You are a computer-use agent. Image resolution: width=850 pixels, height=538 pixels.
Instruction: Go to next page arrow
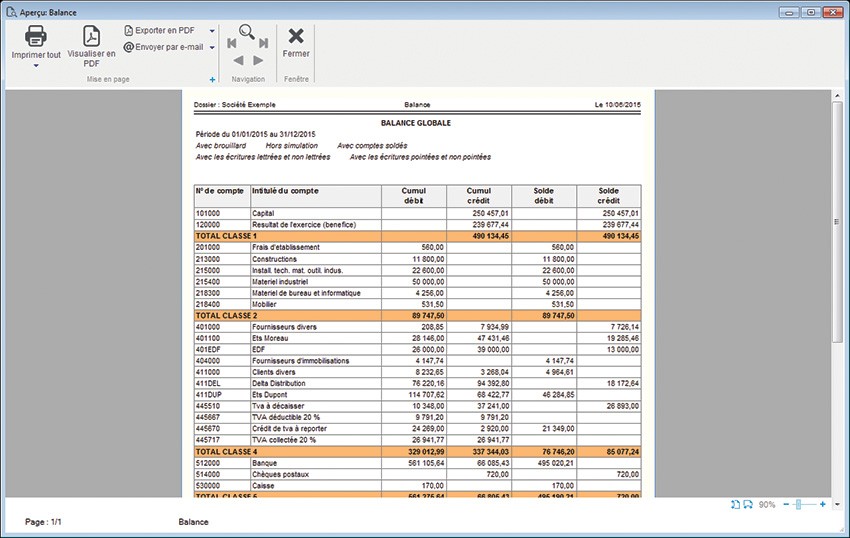click(258, 61)
